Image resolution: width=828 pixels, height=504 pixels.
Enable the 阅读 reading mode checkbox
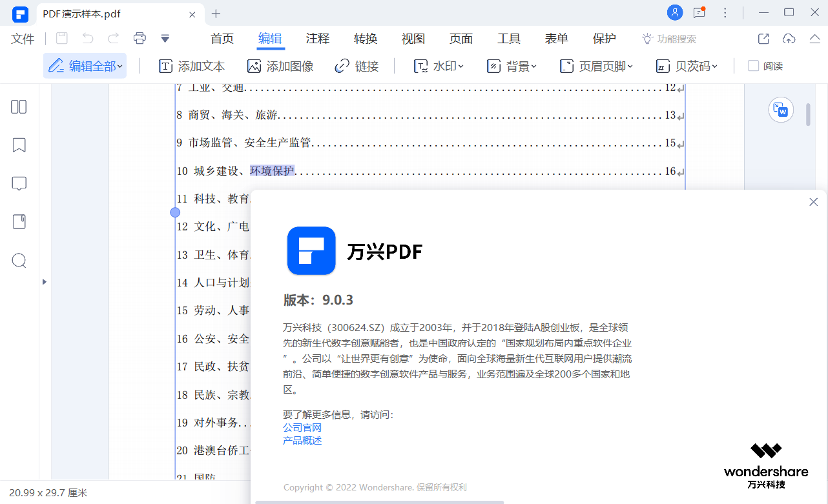[753, 66]
